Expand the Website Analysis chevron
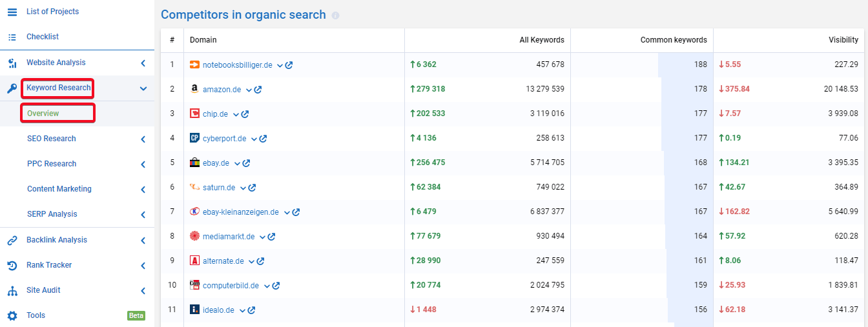Screen dimensions: 868x327 143,63
